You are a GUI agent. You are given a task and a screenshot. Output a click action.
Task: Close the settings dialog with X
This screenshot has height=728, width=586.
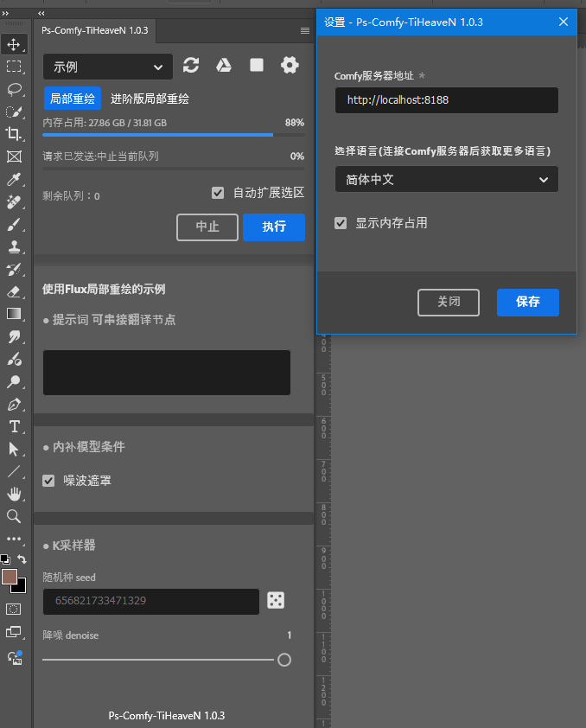[x=564, y=22]
